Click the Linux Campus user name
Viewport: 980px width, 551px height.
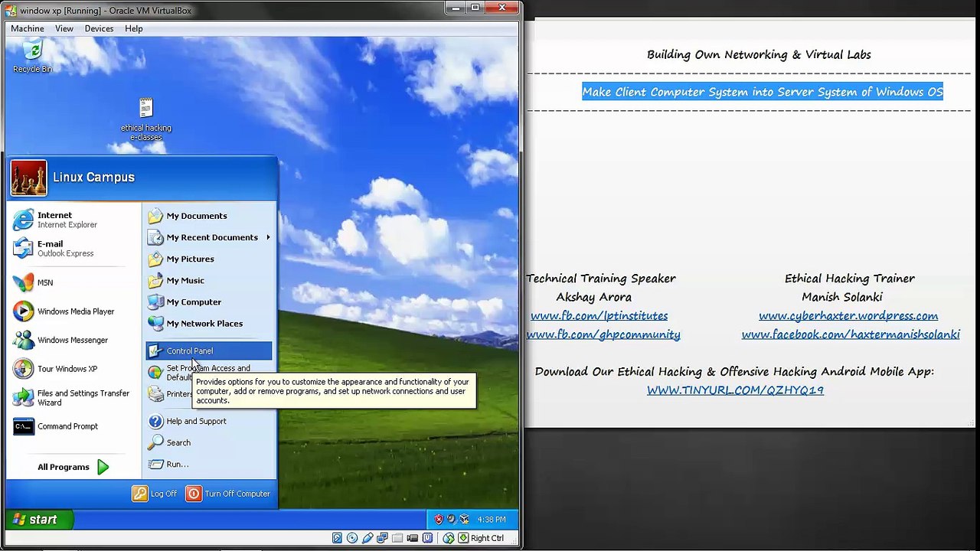point(93,178)
